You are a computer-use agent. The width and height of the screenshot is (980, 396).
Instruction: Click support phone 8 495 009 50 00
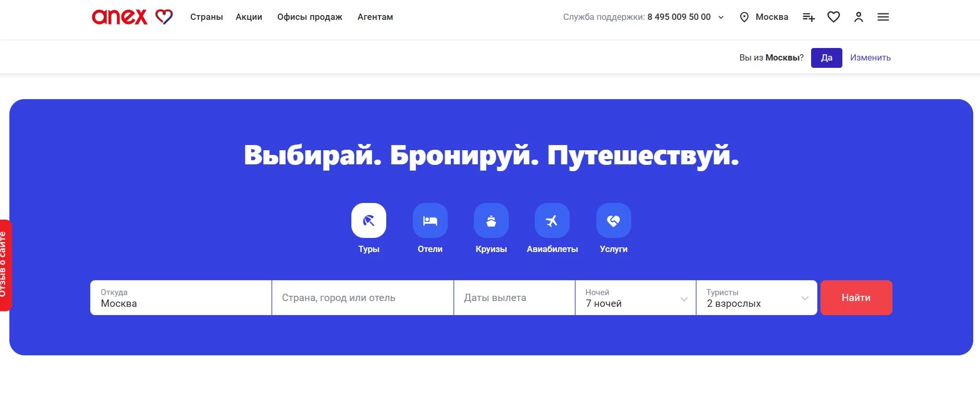pyautogui.click(x=679, y=17)
